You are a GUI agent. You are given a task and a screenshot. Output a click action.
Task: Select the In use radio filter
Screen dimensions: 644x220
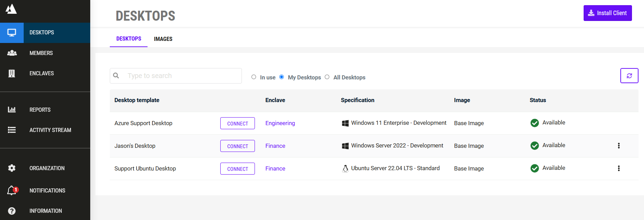[254, 77]
